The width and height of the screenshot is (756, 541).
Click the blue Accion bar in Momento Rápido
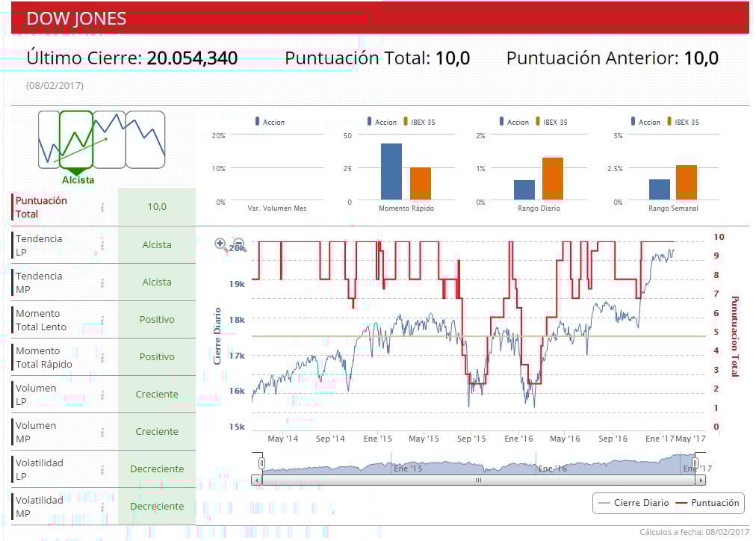pos(391,172)
